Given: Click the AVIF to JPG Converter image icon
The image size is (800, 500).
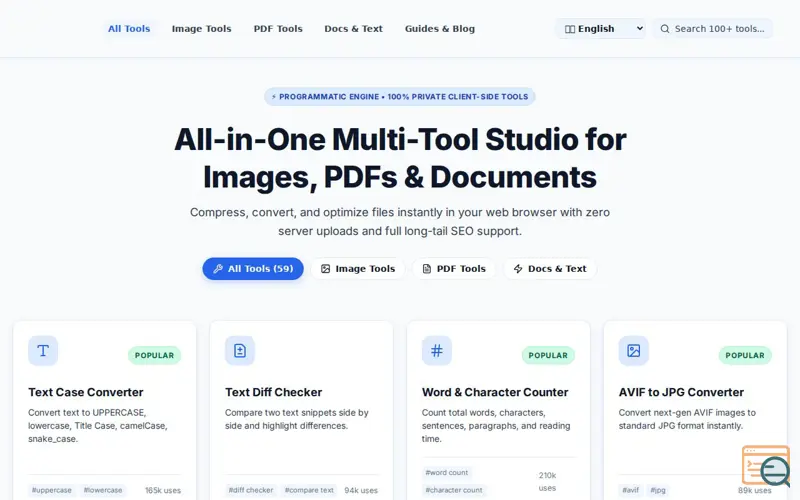Looking at the screenshot, I should 634,351.
